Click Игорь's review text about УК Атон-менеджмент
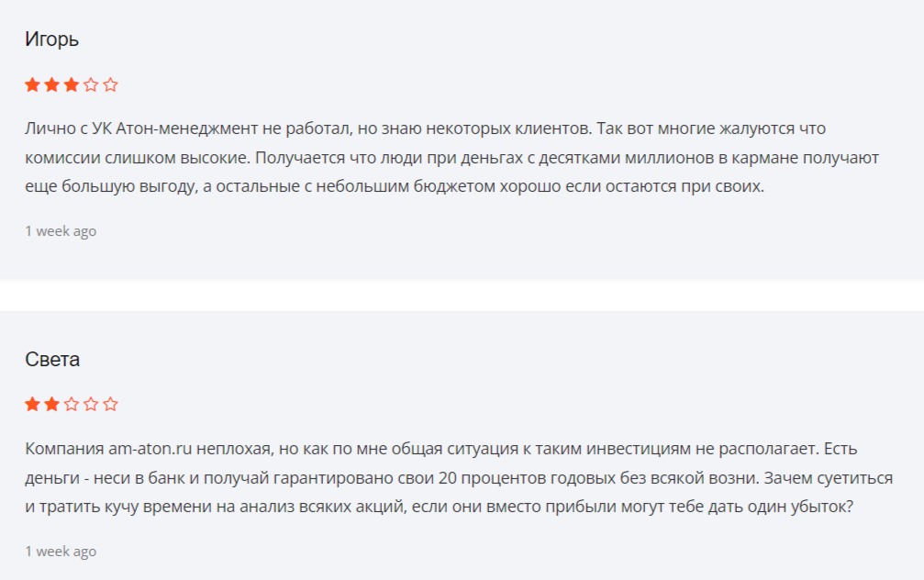 (452, 157)
